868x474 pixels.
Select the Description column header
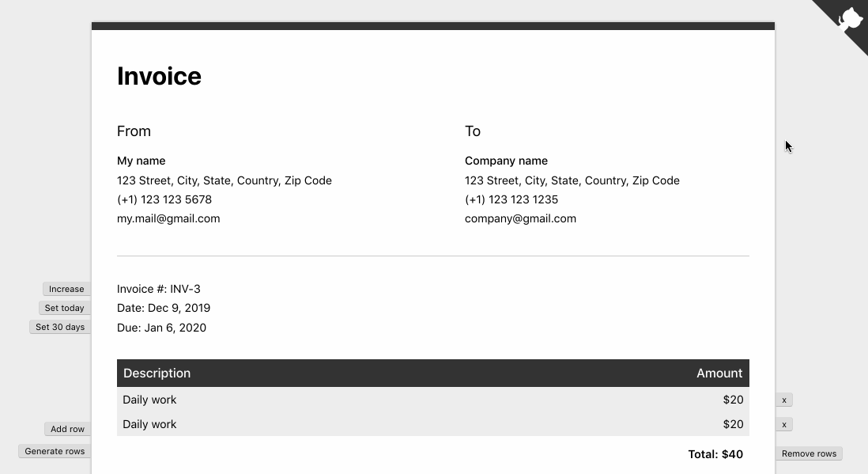157,373
